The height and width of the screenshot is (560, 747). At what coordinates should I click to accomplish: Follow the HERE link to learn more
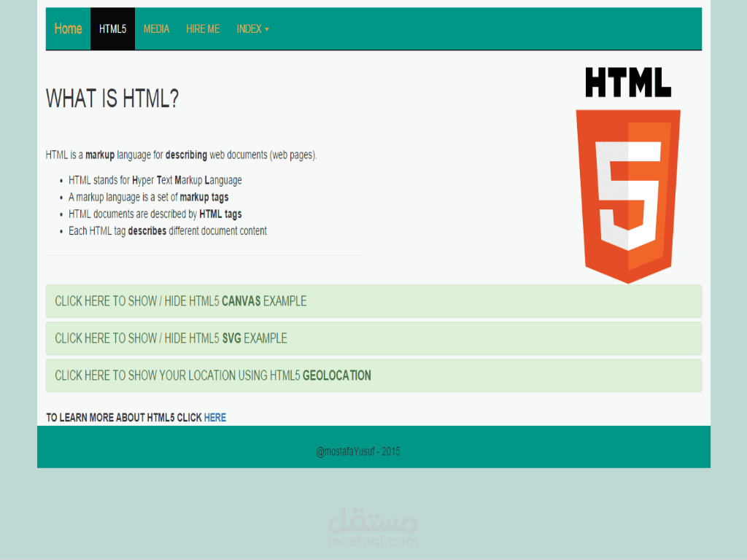pyautogui.click(x=215, y=418)
